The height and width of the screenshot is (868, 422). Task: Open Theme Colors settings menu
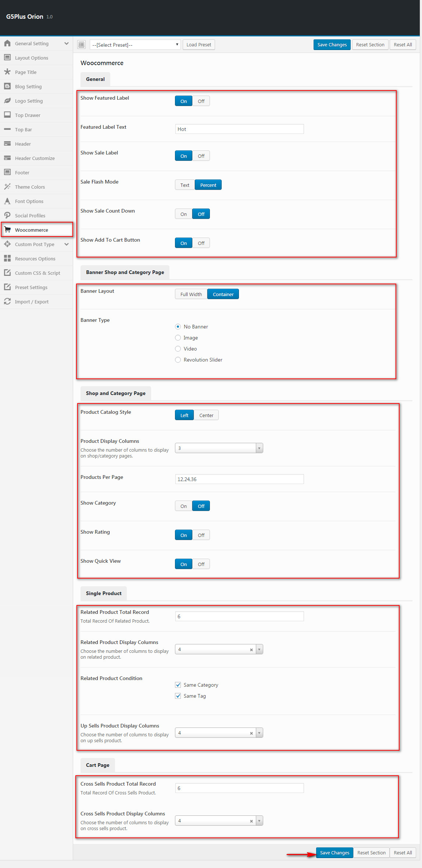tap(36, 187)
